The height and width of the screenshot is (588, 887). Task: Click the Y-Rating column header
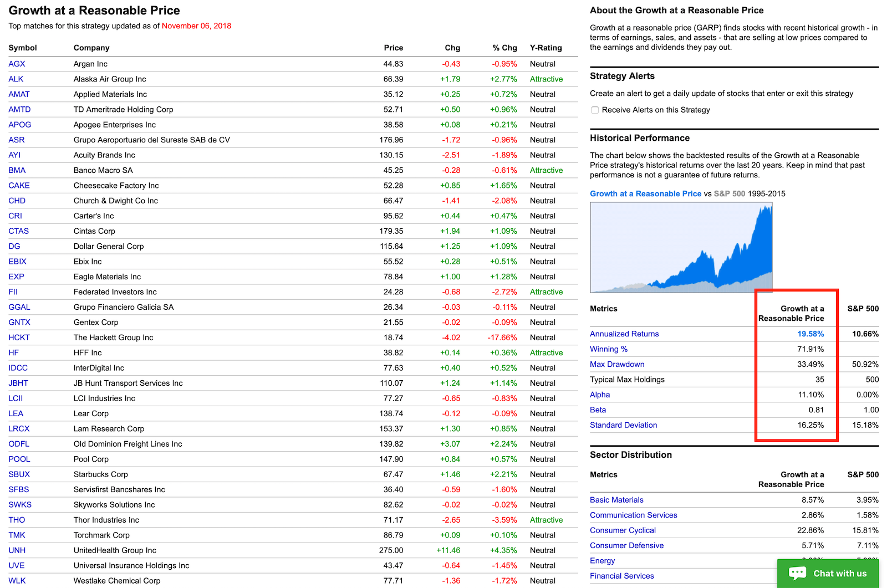click(546, 48)
